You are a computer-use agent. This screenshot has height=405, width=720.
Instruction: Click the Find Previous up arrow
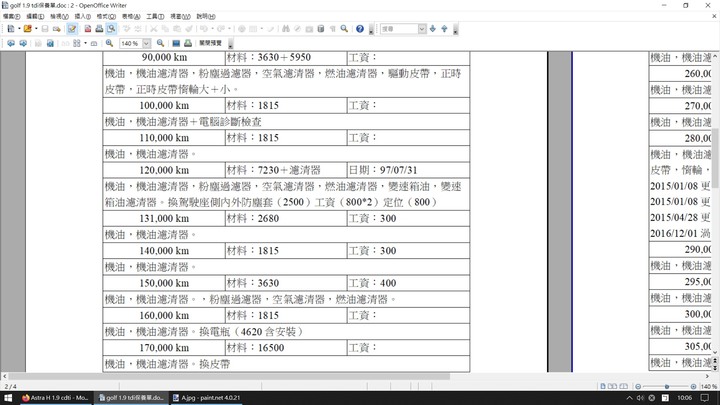point(444,29)
